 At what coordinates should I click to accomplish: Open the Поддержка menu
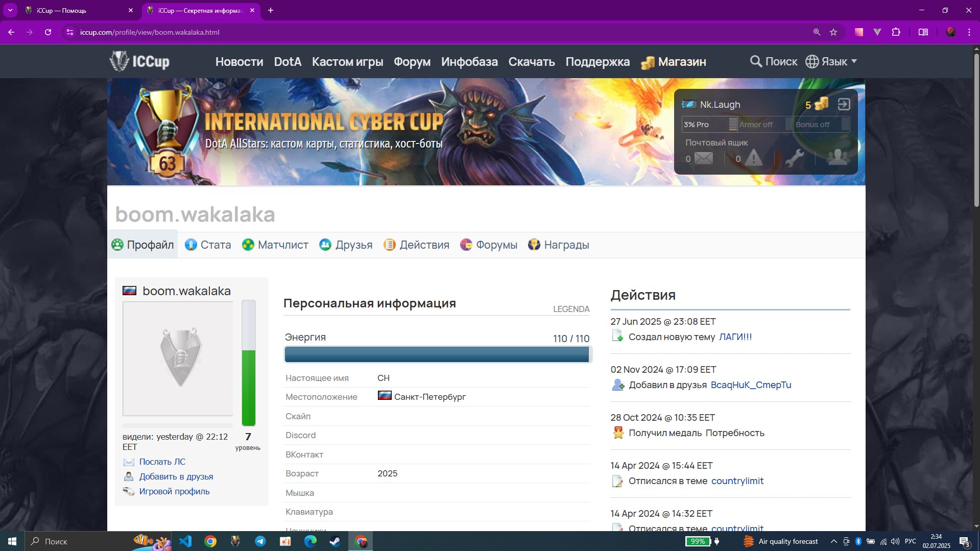[x=597, y=62]
